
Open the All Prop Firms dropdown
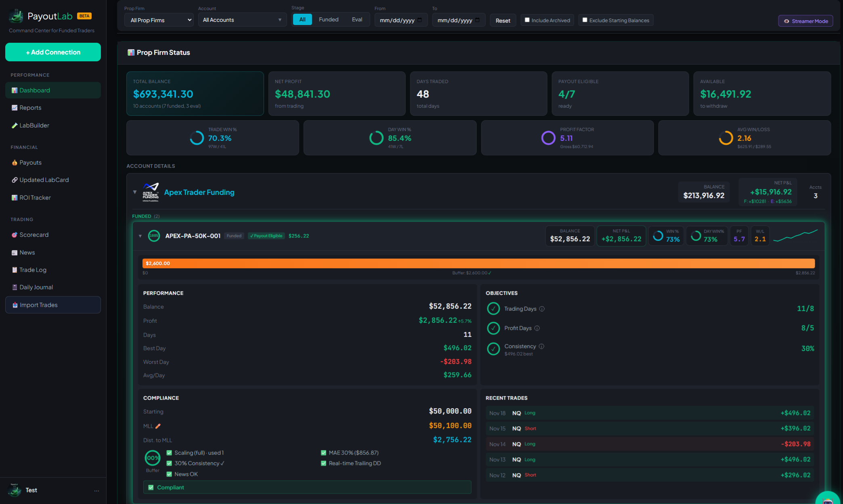pyautogui.click(x=159, y=19)
